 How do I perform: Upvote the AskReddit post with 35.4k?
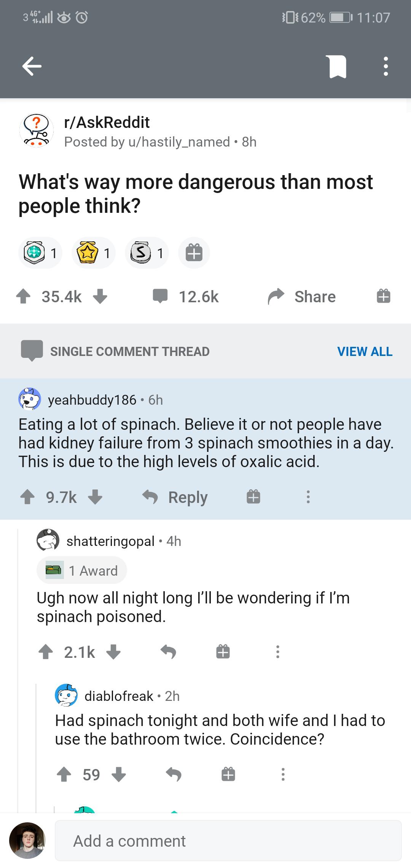click(x=24, y=297)
